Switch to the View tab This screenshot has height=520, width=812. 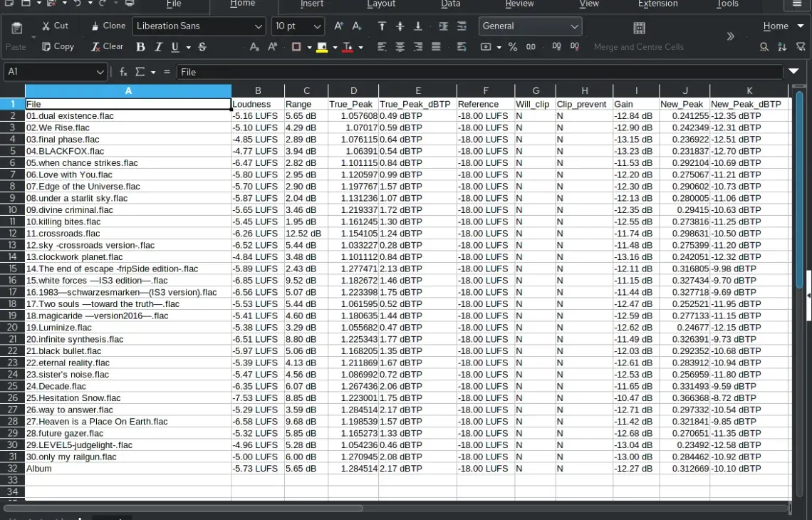tap(589, 4)
